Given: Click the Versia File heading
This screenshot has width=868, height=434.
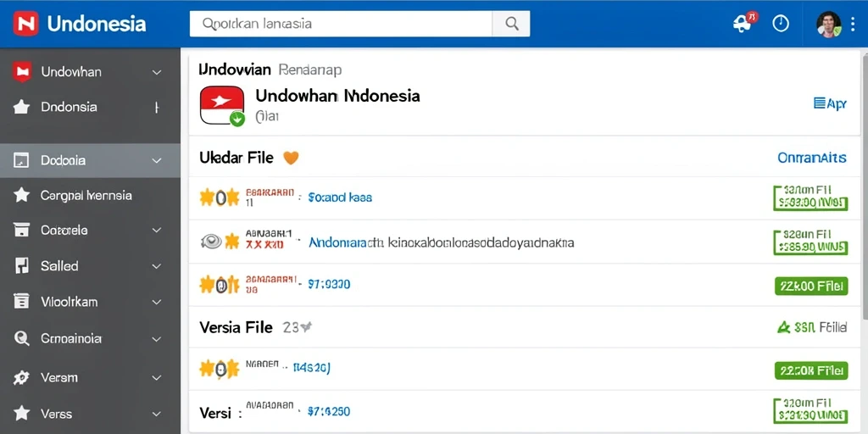Looking at the screenshot, I should pyautogui.click(x=236, y=327).
